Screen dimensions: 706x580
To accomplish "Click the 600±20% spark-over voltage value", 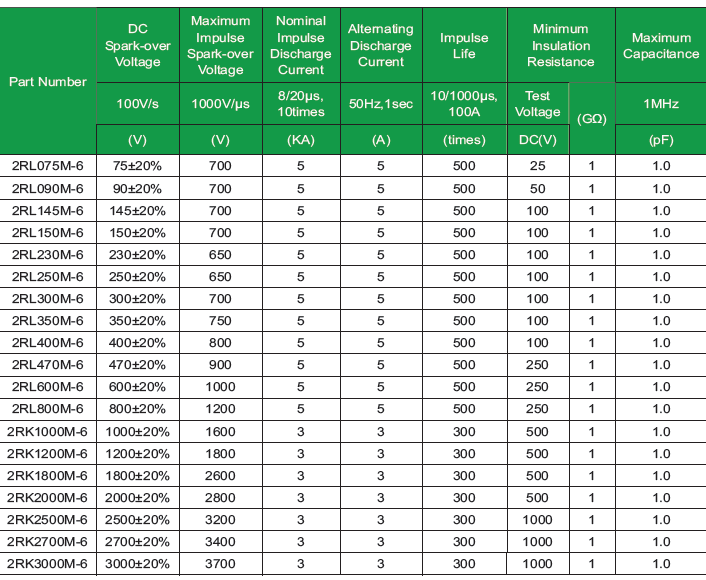I will pyautogui.click(x=137, y=387).
